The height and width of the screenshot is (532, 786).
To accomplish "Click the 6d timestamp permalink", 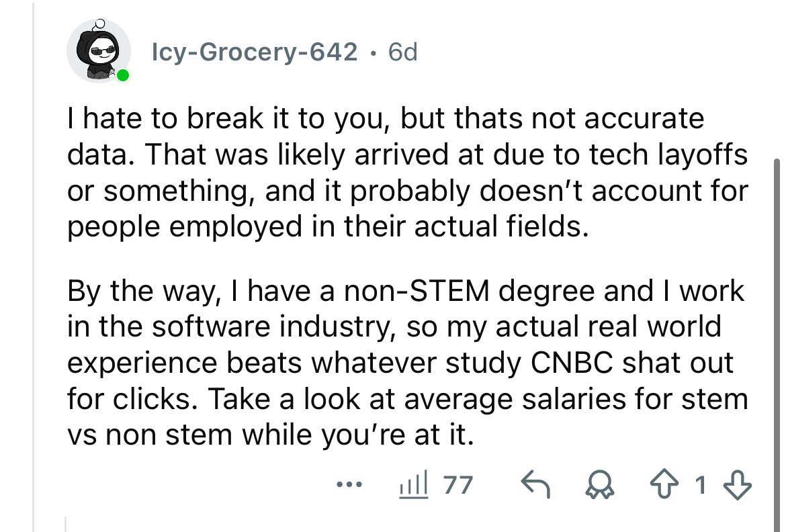I will (403, 52).
